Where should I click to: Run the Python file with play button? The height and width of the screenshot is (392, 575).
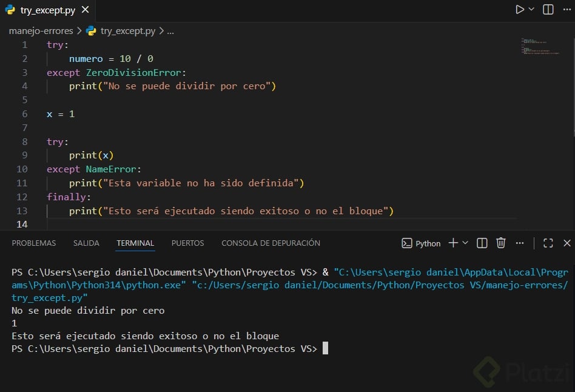tap(520, 10)
